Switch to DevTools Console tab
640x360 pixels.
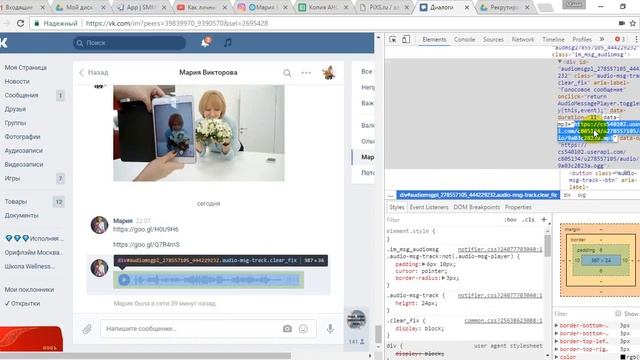click(x=464, y=40)
